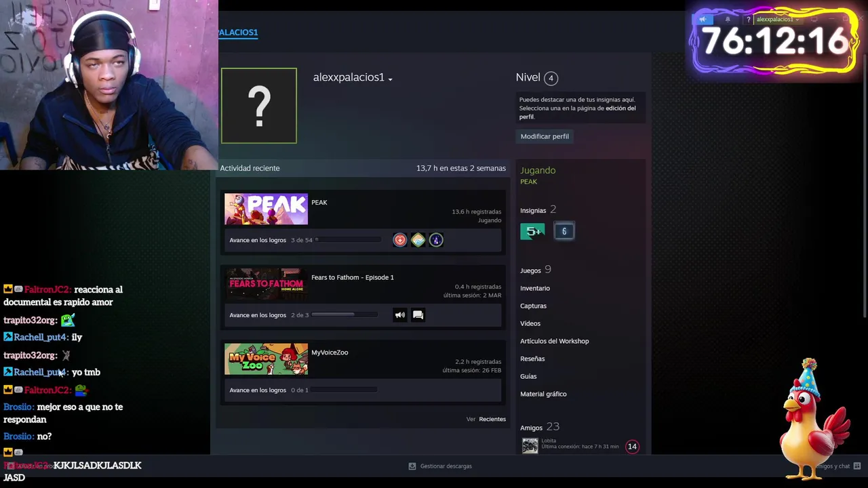Click Lobita's level 14 badge

[x=632, y=446]
